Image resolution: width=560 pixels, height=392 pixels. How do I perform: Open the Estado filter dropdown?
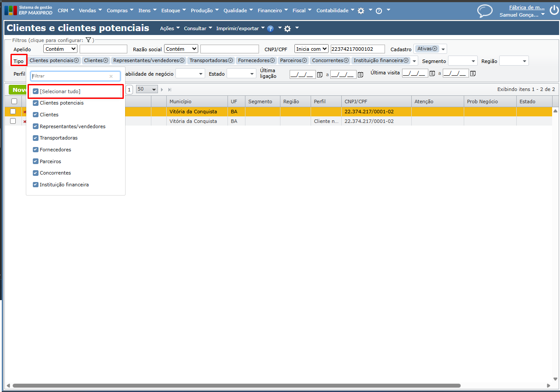241,73
